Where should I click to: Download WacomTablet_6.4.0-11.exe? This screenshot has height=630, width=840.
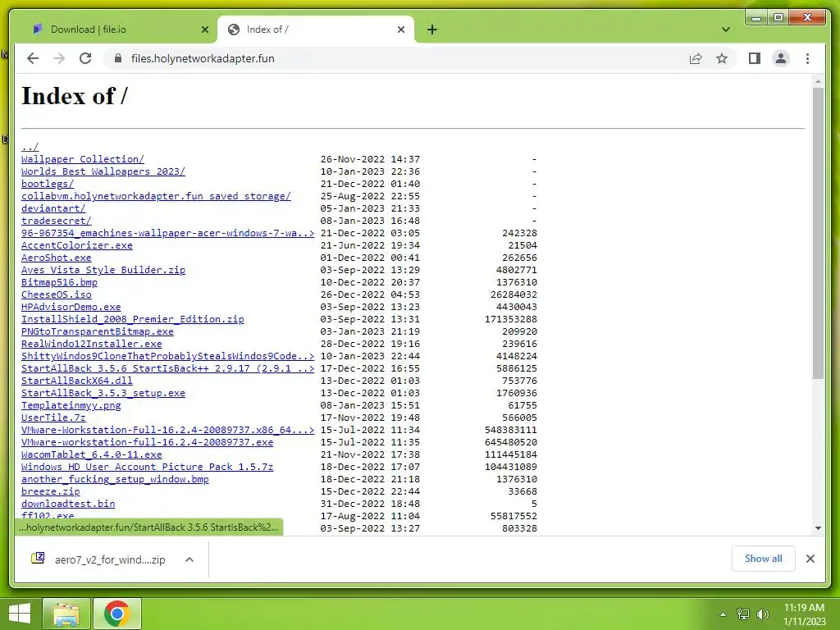pyautogui.click(x=92, y=454)
